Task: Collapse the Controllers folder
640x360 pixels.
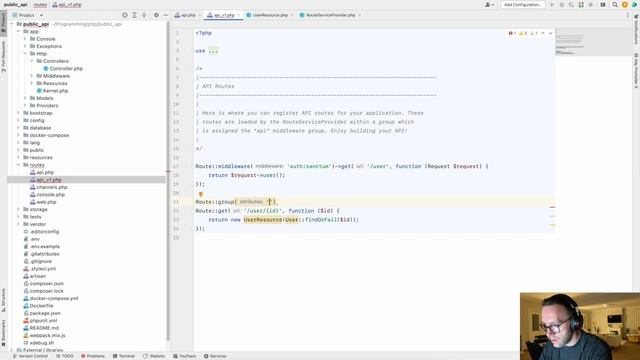Action: [31, 61]
